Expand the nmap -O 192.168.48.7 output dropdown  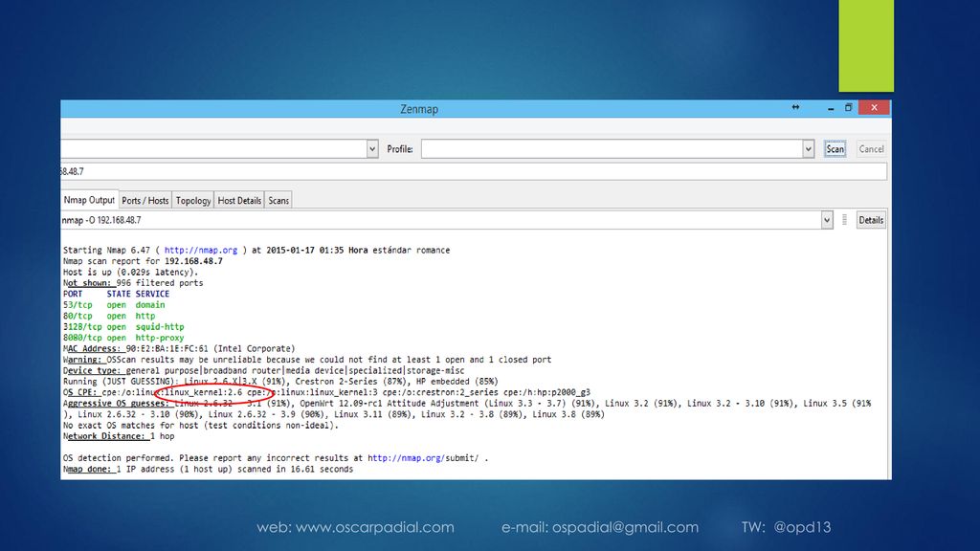point(827,220)
